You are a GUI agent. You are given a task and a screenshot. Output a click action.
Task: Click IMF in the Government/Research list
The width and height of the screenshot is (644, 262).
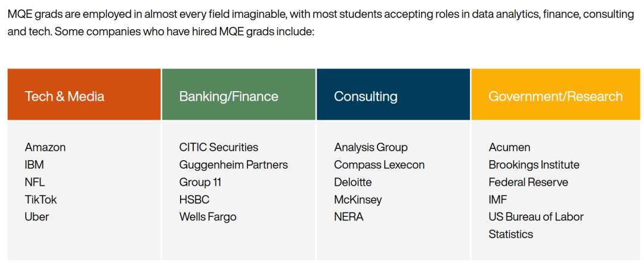click(498, 199)
